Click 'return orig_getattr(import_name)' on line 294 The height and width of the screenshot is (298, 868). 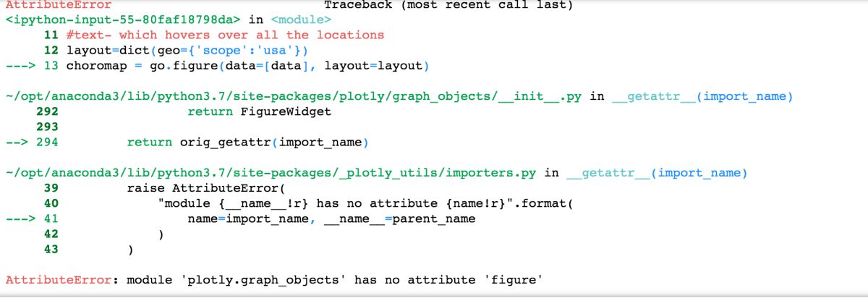coord(247,142)
